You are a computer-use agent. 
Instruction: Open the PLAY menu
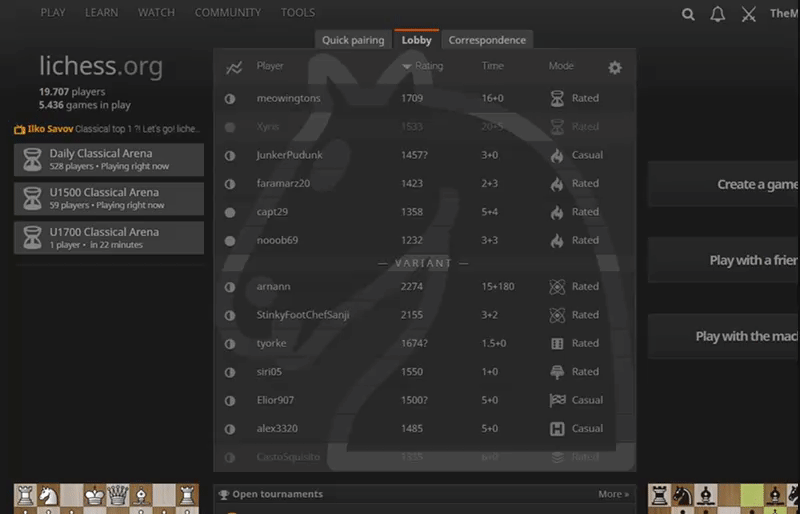pos(53,13)
